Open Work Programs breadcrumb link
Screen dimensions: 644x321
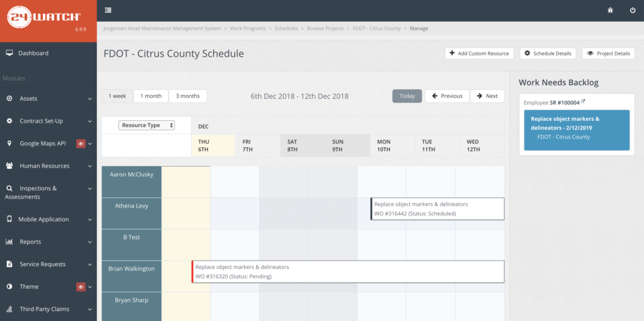coord(248,28)
